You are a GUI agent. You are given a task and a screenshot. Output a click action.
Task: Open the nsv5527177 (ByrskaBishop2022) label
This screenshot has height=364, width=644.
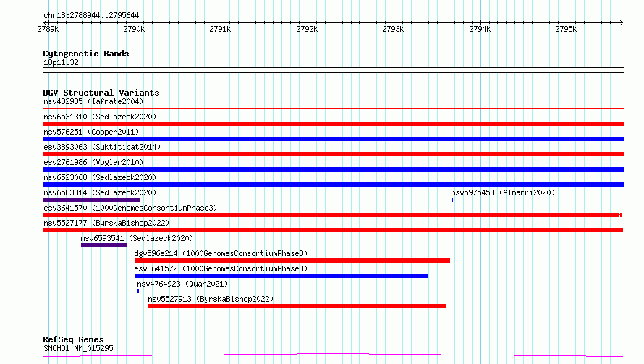click(x=106, y=223)
